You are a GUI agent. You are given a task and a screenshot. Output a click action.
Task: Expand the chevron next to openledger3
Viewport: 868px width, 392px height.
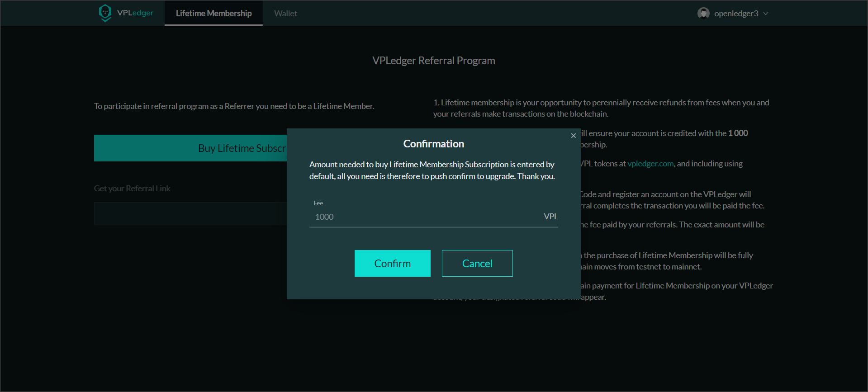pyautogui.click(x=766, y=14)
